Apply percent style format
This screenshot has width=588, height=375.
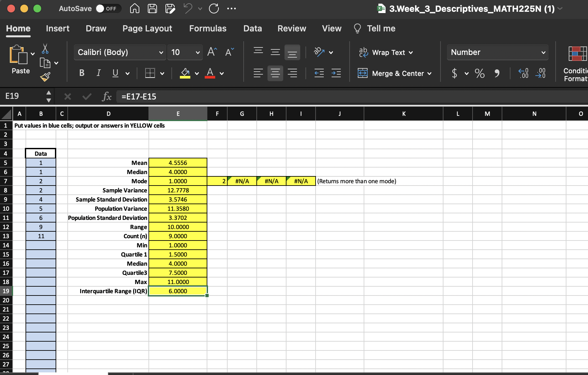pyautogui.click(x=480, y=73)
